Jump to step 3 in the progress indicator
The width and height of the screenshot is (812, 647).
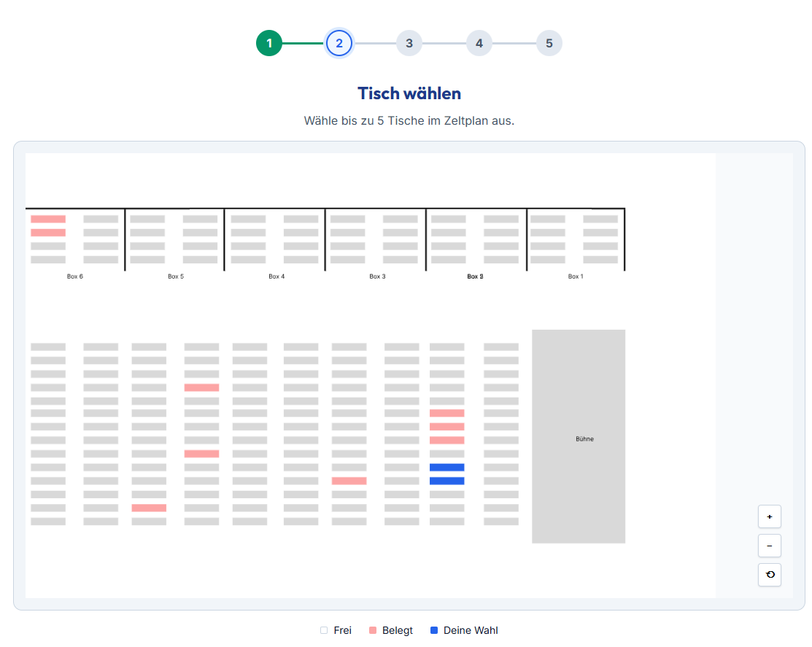(x=409, y=44)
